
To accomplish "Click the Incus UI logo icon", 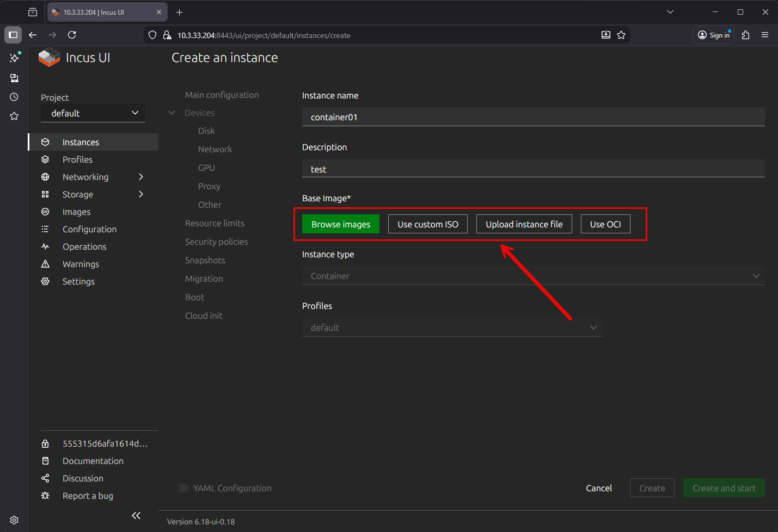I will click(x=49, y=58).
